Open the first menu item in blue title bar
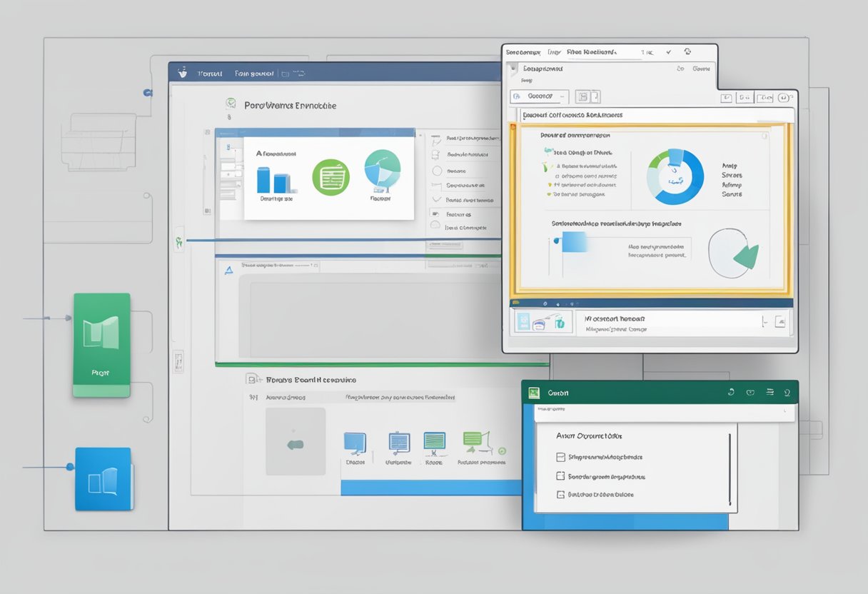 pyautogui.click(x=210, y=74)
